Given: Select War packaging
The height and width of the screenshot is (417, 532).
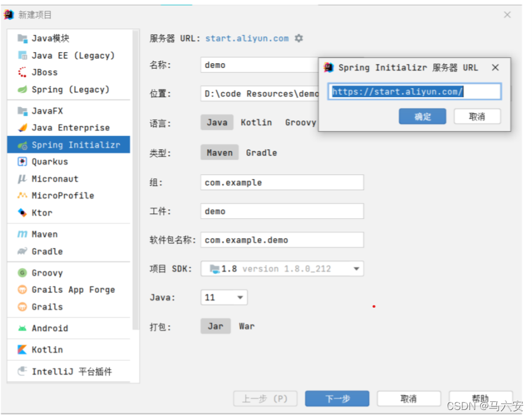Looking at the screenshot, I should pyautogui.click(x=247, y=326).
